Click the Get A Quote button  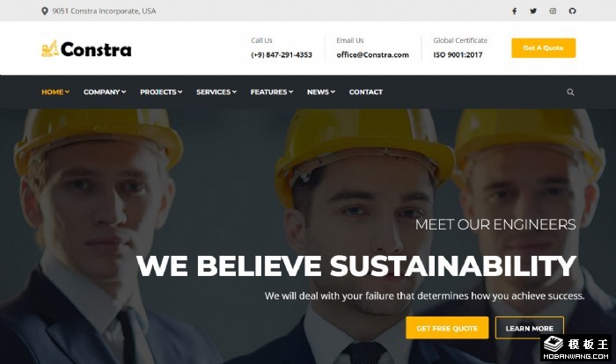coord(543,47)
